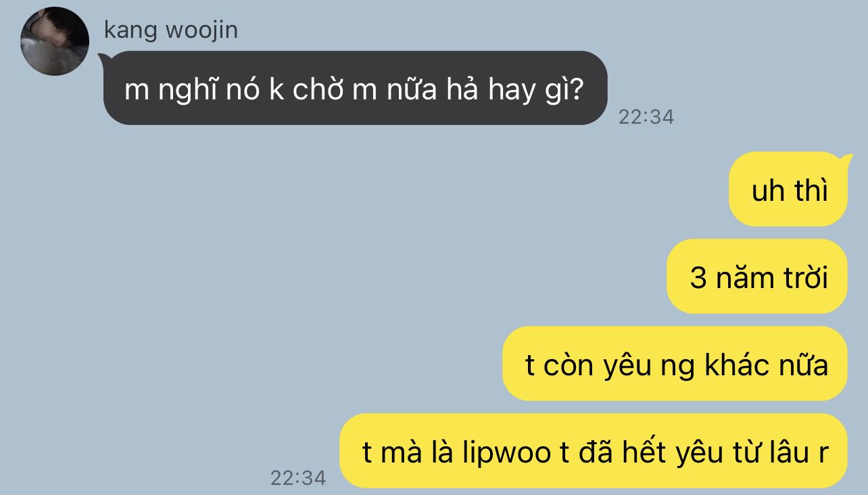The width and height of the screenshot is (868, 495).
Task: Select the "t còn yêu ng khác nữa" bubble
Action: [x=675, y=364]
